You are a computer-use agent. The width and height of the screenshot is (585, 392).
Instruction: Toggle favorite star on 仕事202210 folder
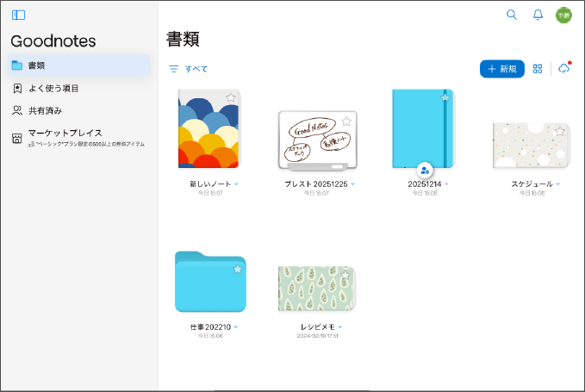(238, 269)
